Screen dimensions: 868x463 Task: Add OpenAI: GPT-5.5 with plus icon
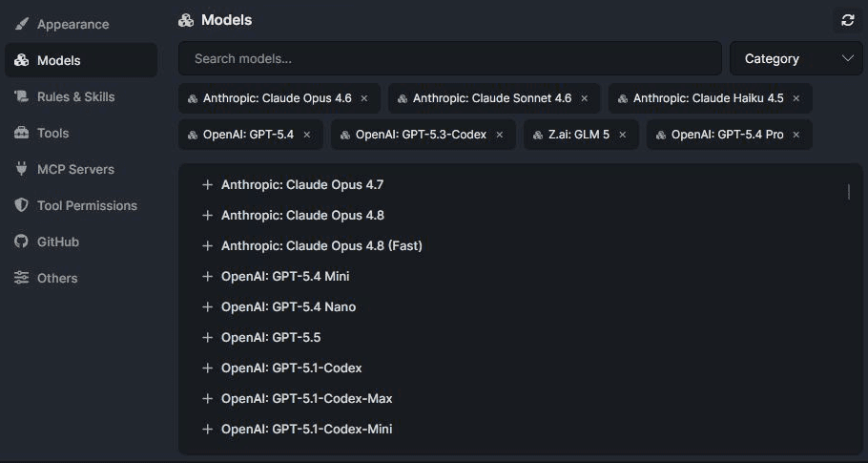[208, 337]
